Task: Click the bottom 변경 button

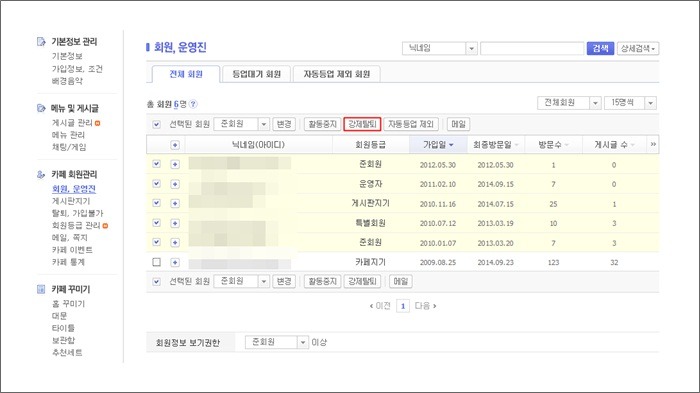Action: [x=284, y=281]
